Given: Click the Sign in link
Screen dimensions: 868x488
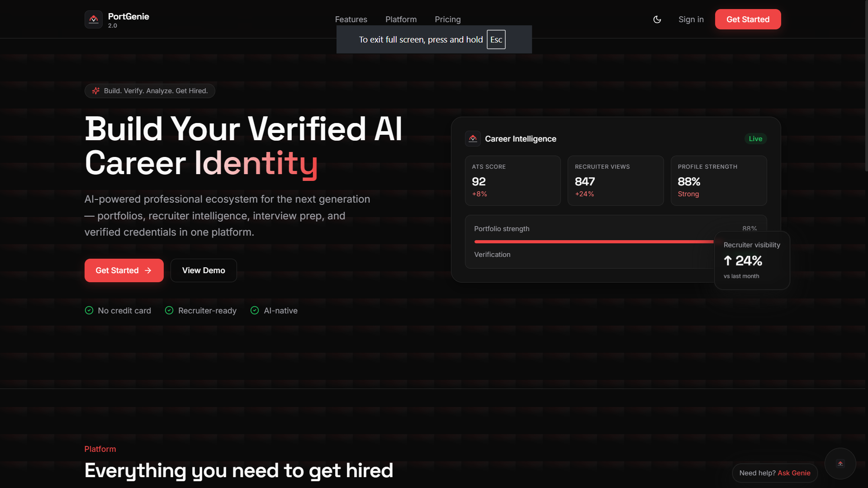Looking at the screenshot, I should click(691, 19).
